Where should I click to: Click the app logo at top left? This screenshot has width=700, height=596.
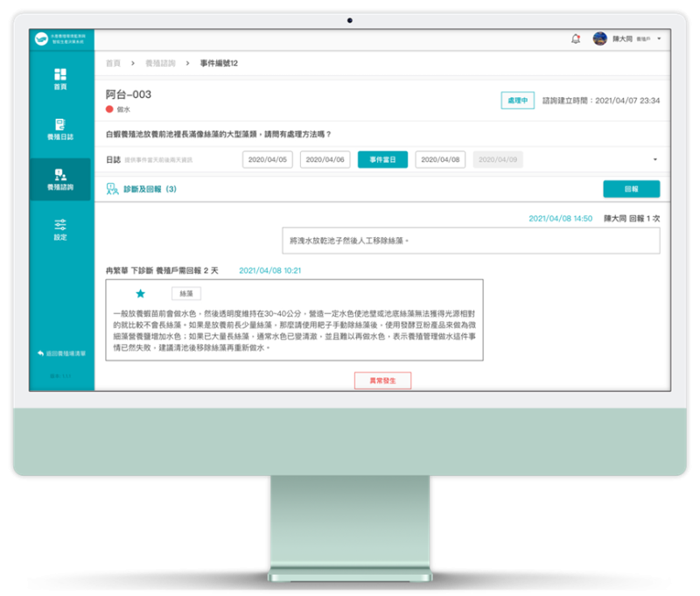41,39
